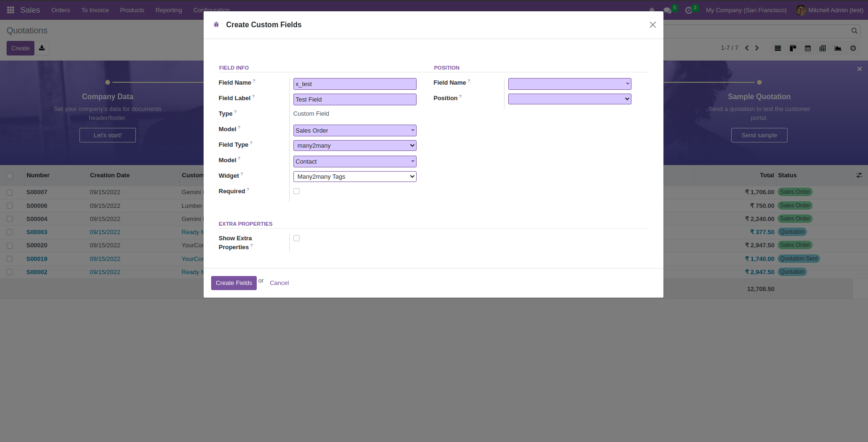This screenshot has width=868, height=442.
Task: Open the Orders menu
Action: tap(61, 10)
